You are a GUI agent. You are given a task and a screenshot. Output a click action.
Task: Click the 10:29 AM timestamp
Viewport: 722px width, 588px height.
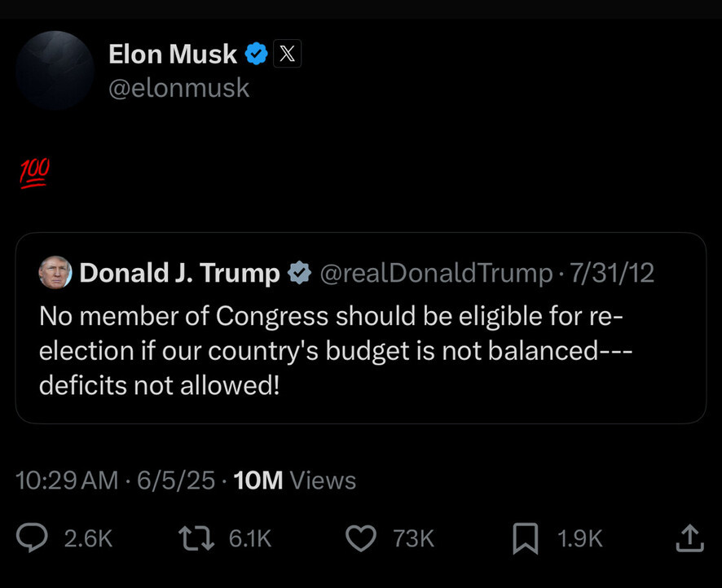tap(67, 480)
